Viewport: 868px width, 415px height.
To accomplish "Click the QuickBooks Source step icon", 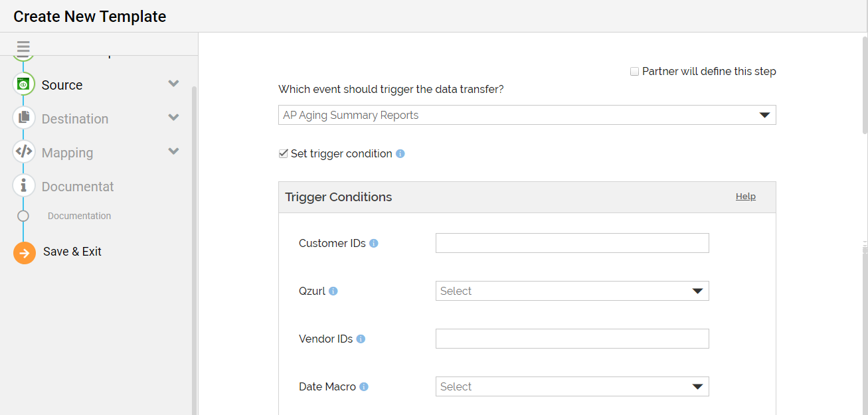I will pos(23,84).
